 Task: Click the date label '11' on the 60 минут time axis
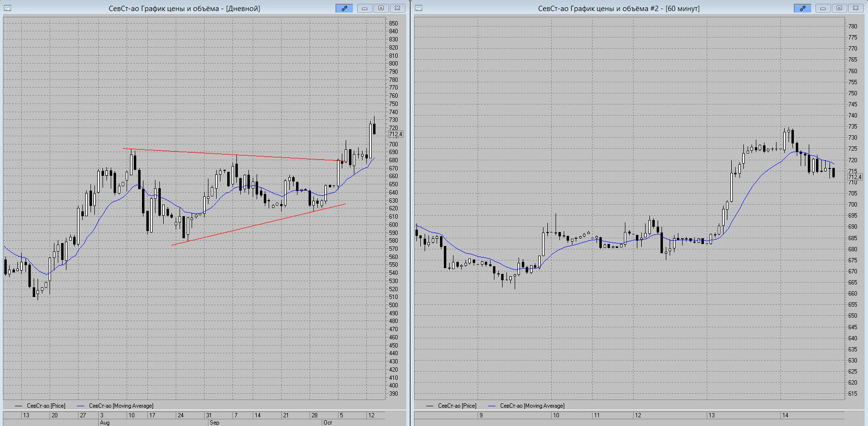pos(596,415)
